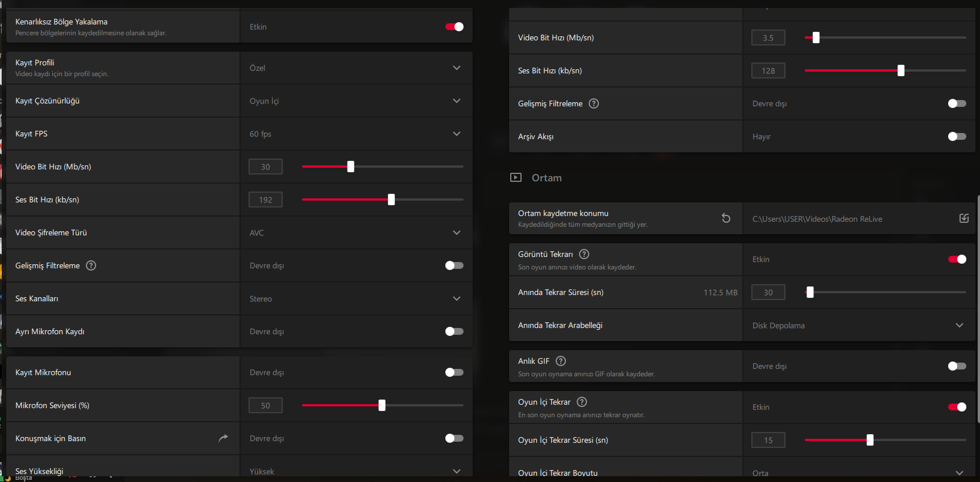Disable Kenarlıksız Bölge Yakalama toggle

tap(454, 27)
